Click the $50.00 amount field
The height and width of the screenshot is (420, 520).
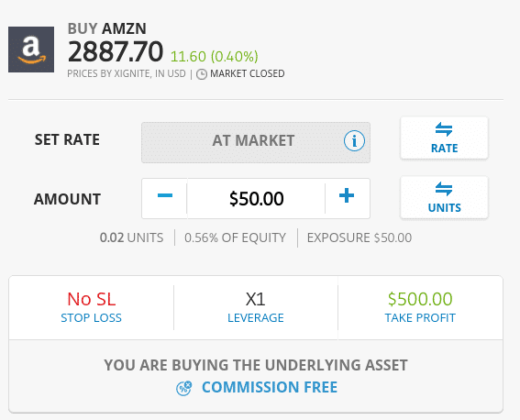click(256, 199)
